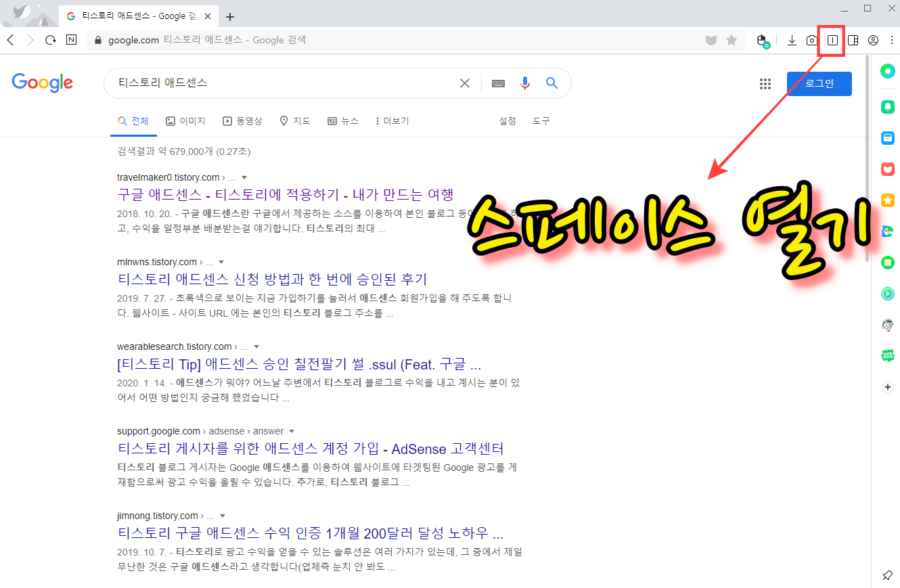Click the Google logo
This screenshot has width=900, height=588.
42,83
